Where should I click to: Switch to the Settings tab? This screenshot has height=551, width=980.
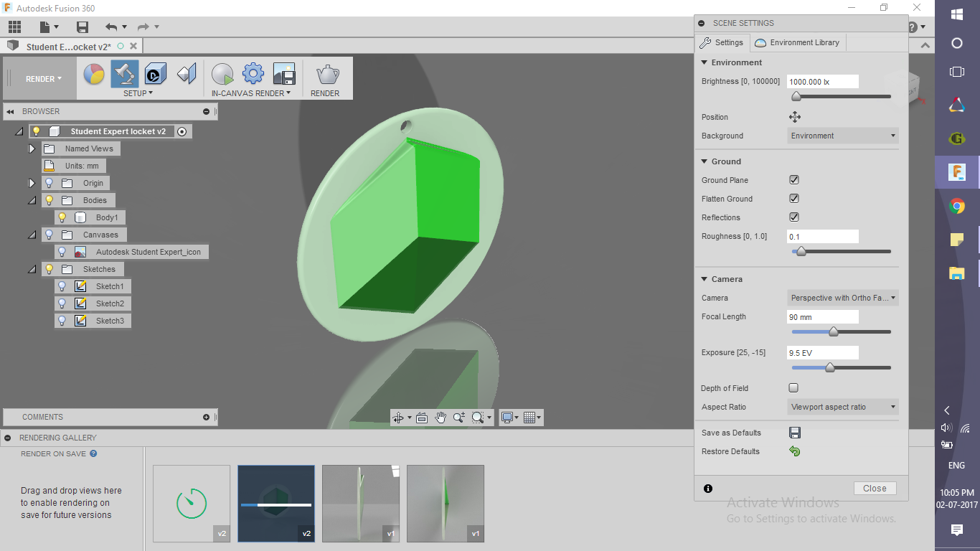[x=722, y=42]
